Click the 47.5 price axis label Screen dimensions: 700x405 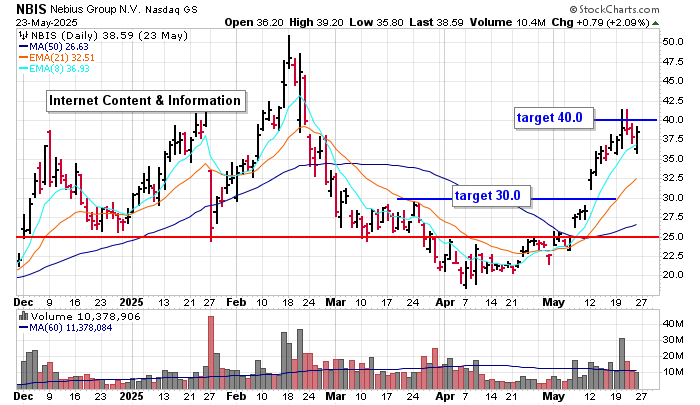tap(673, 62)
